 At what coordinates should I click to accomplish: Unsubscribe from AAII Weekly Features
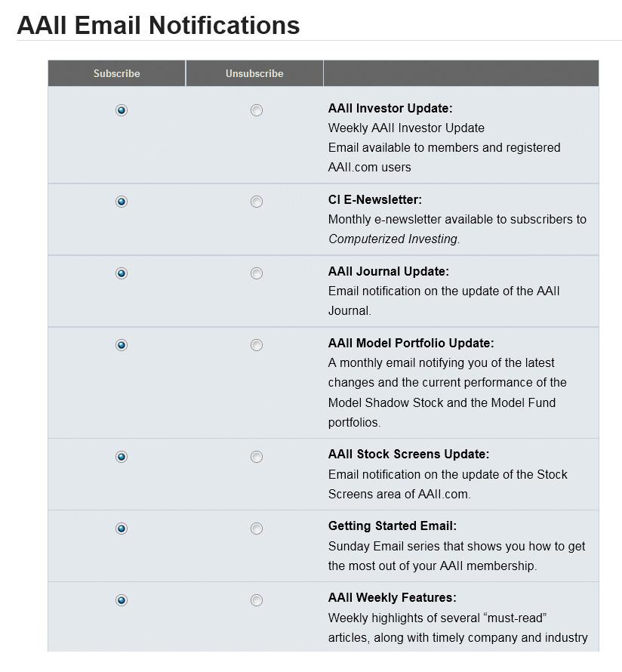pyautogui.click(x=256, y=600)
